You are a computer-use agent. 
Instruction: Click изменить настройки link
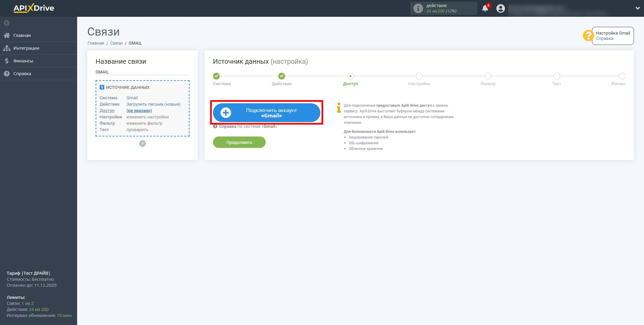(148, 117)
